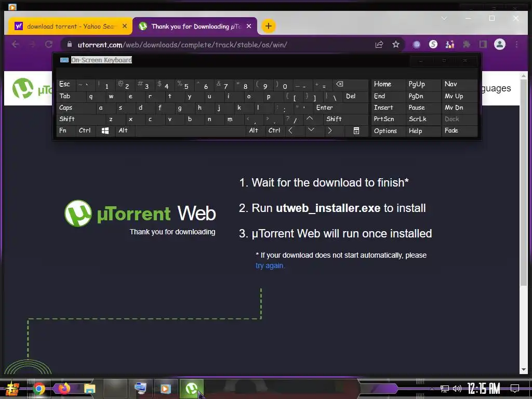Open a new browser tab with plus button
The width and height of the screenshot is (532, 399).
[x=268, y=26]
